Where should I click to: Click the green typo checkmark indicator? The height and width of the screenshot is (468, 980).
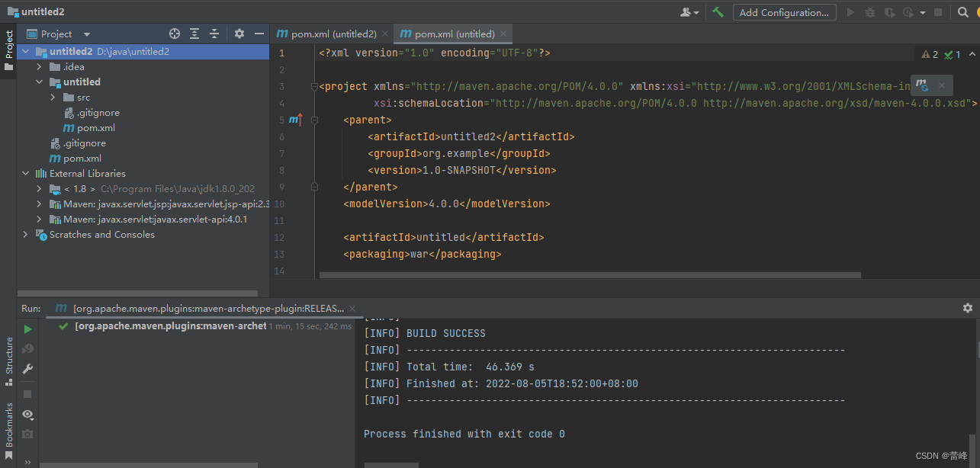point(953,54)
